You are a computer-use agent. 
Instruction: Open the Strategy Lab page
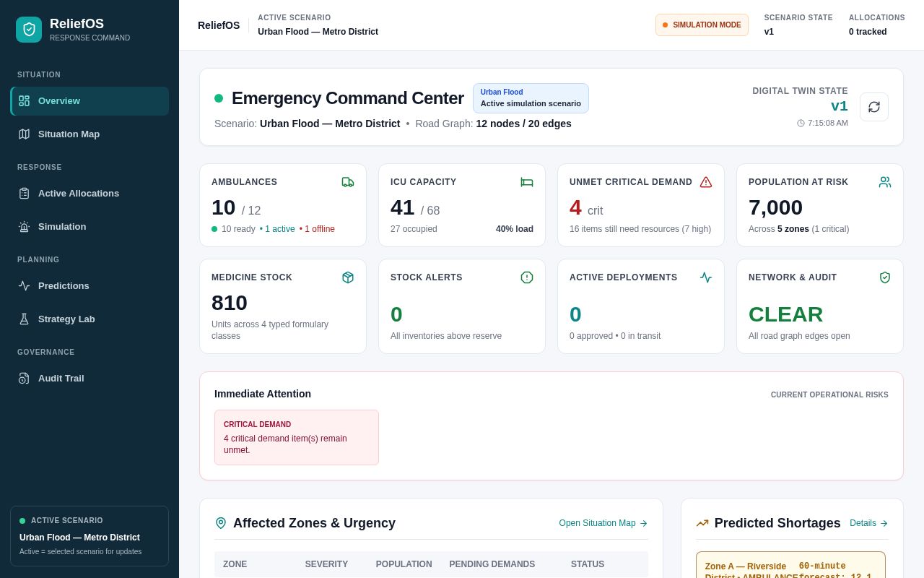tap(90, 319)
